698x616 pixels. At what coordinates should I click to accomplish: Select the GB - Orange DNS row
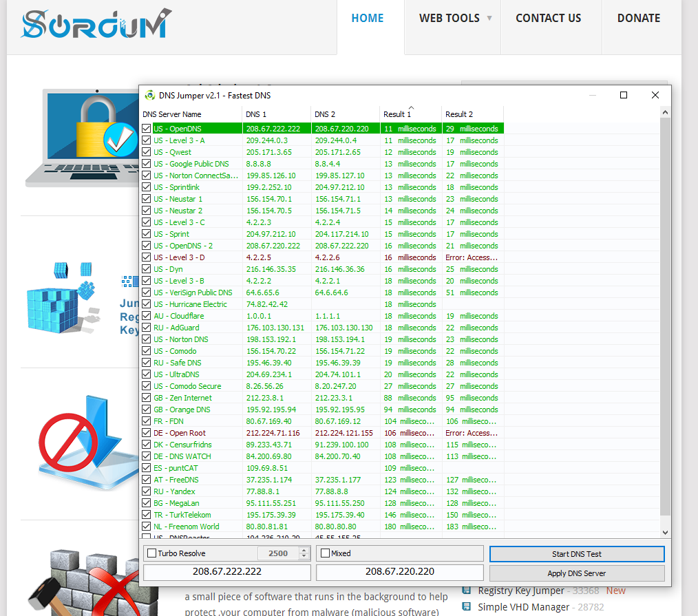pyautogui.click(x=323, y=410)
